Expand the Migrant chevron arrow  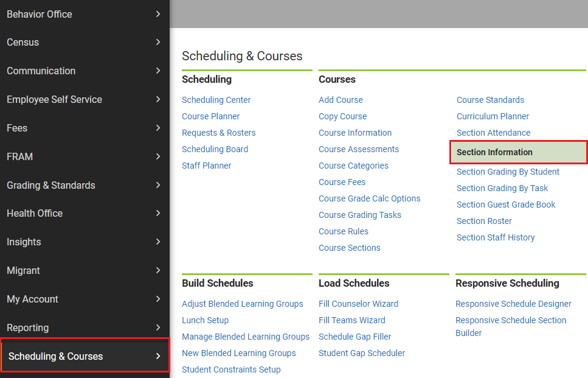coord(158,270)
